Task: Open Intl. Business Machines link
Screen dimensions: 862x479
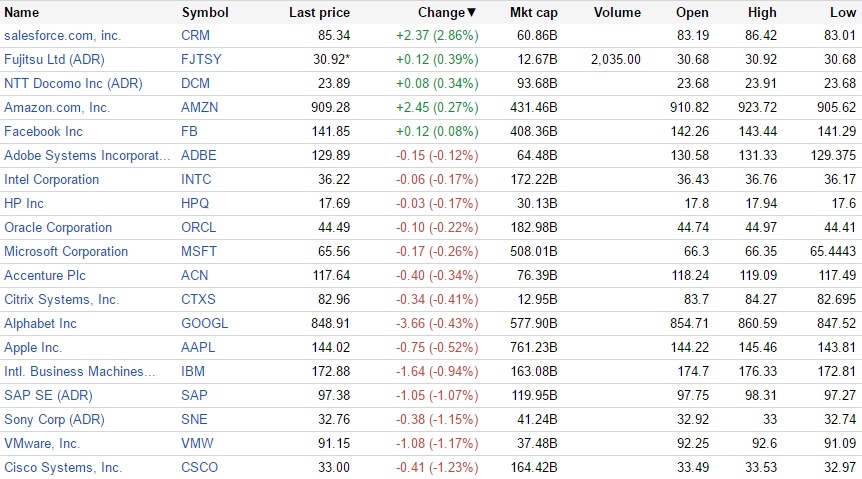Action: (x=80, y=371)
